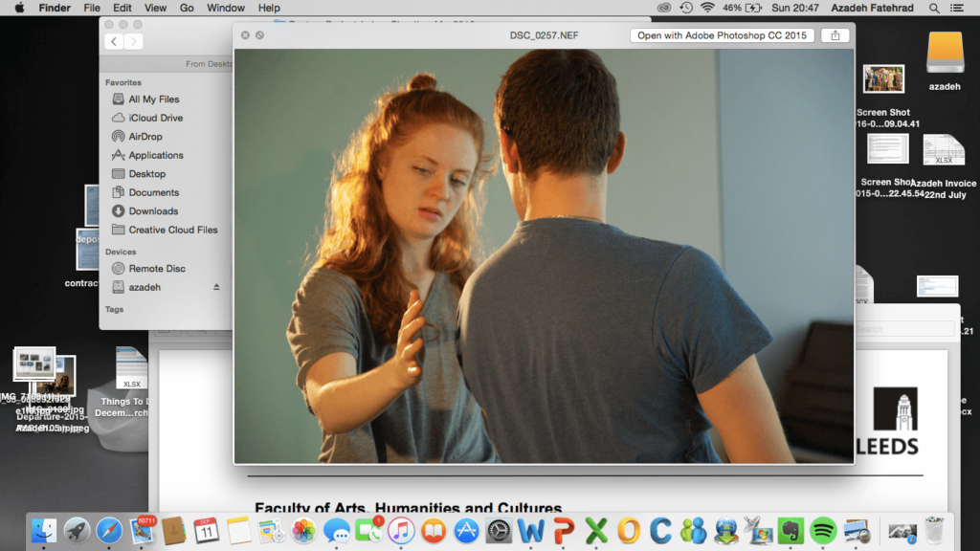Go back with Finder's back arrow

[114, 41]
